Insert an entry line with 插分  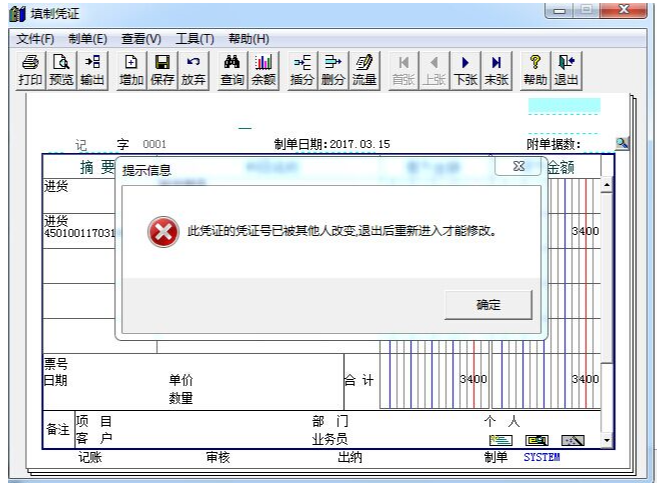pyautogui.click(x=302, y=70)
